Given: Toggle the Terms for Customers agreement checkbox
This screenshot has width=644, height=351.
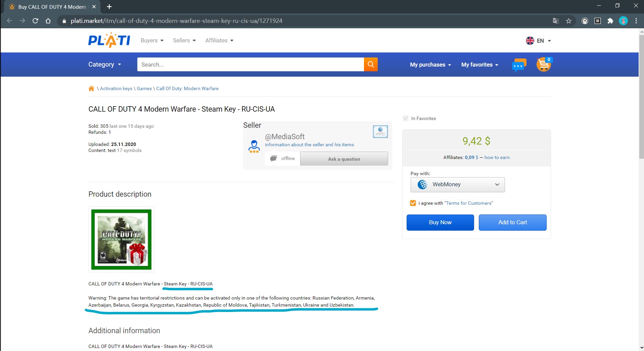Looking at the screenshot, I should [413, 203].
